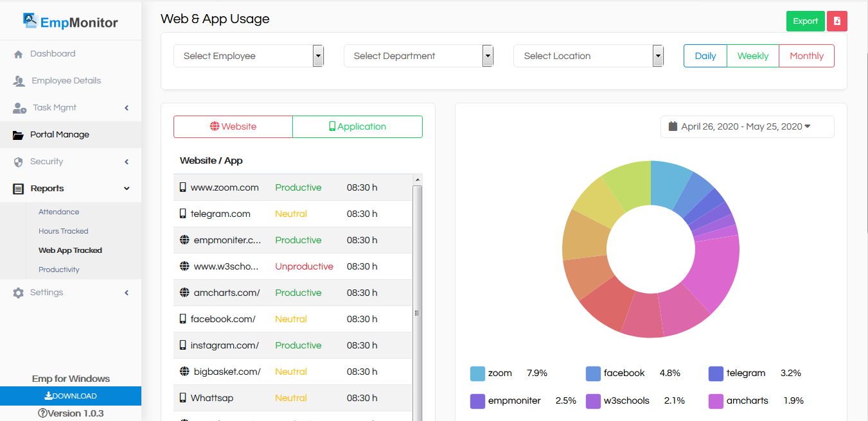Expand the Task Mgmt submenu chevron
868x421 pixels.
[127, 108]
